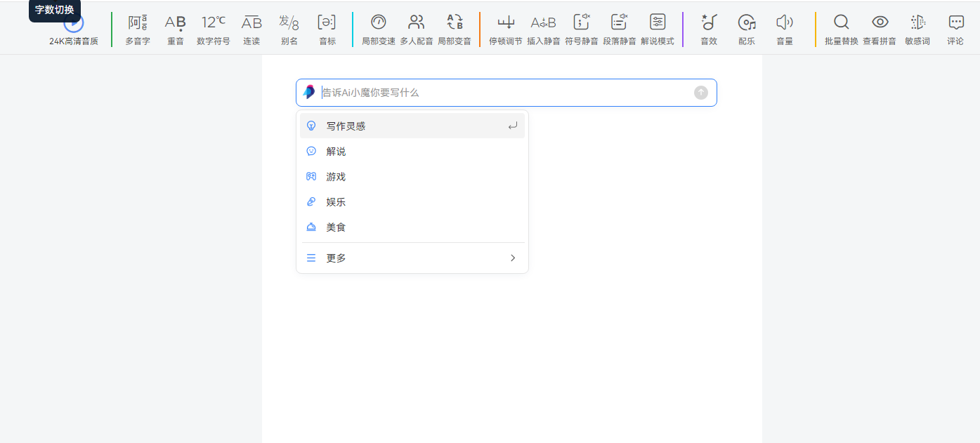Open 多人配音 multi-voice dubbing
Viewport: 980px width, 443px height.
(x=417, y=23)
